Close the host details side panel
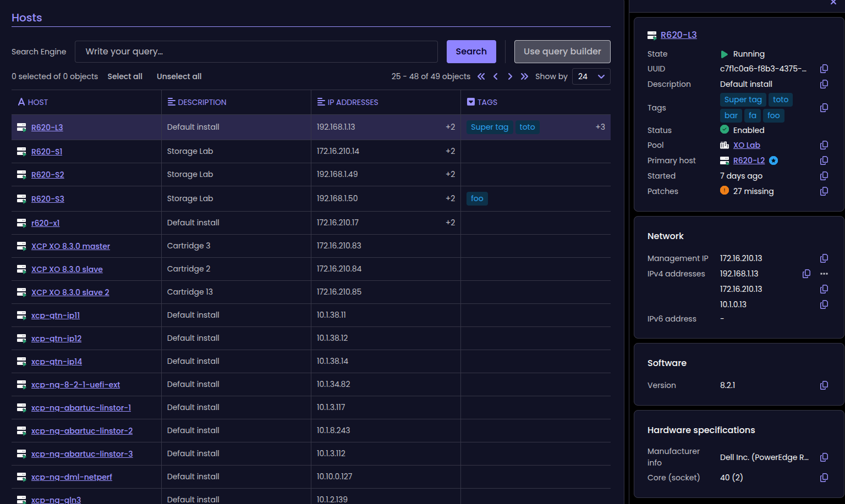Image resolution: width=845 pixels, height=504 pixels. 833,3
